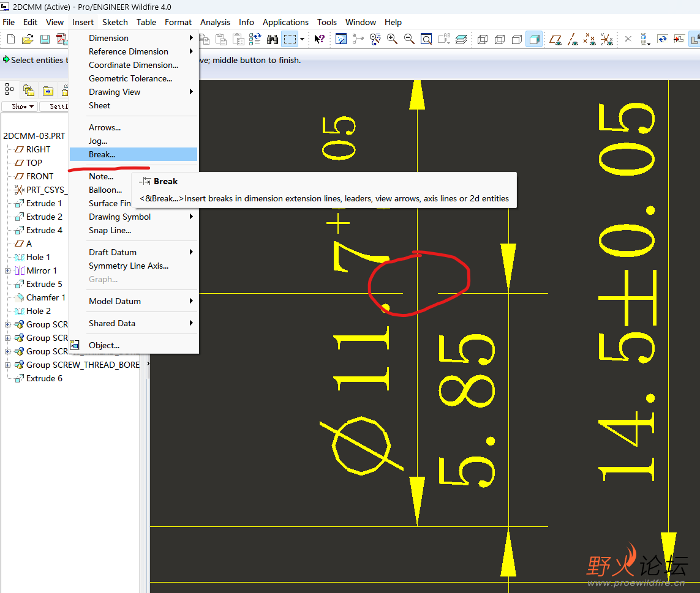Expand the Drawing Symbol submenu
The image size is (700, 593).
click(x=191, y=217)
